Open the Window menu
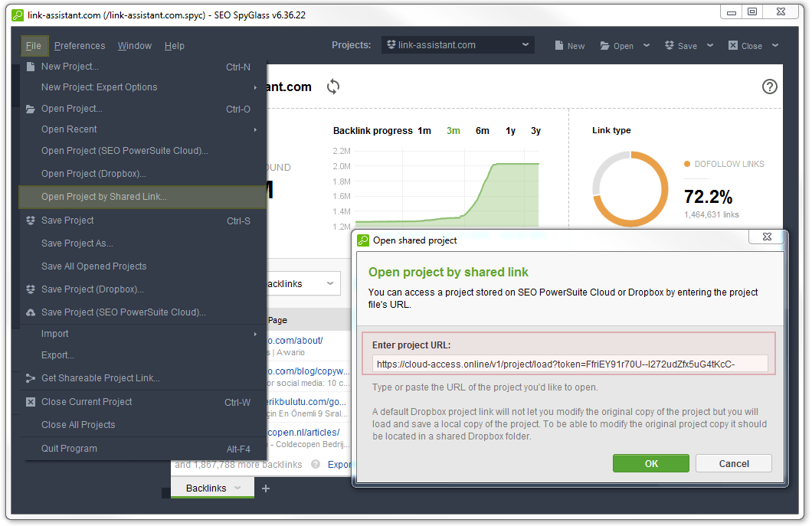 [135, 46]
